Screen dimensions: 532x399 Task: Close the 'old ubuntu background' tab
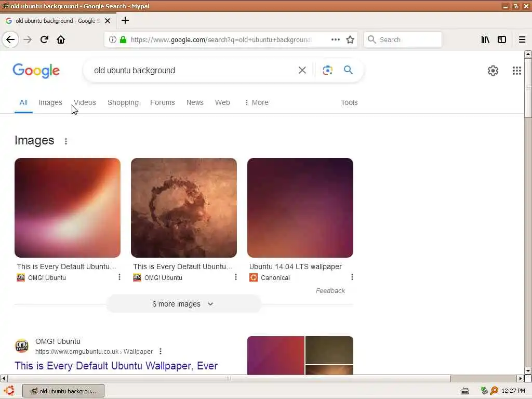[107, 21]
